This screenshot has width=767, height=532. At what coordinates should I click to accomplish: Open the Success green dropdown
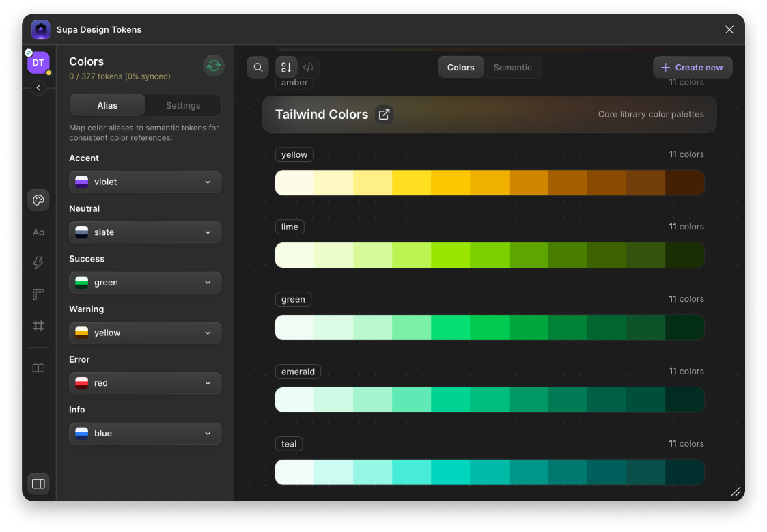145,283
